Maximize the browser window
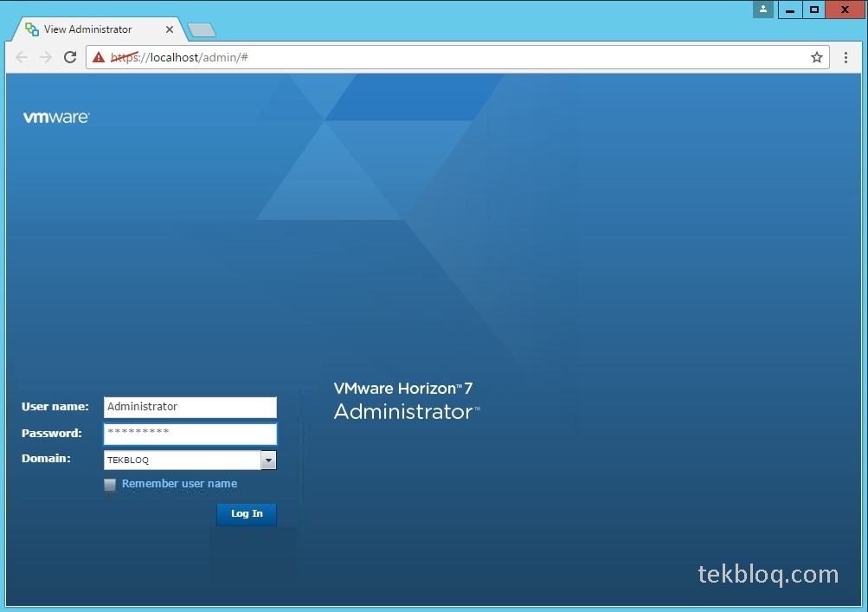The image size is (868, 612). [x=813, y=10]
